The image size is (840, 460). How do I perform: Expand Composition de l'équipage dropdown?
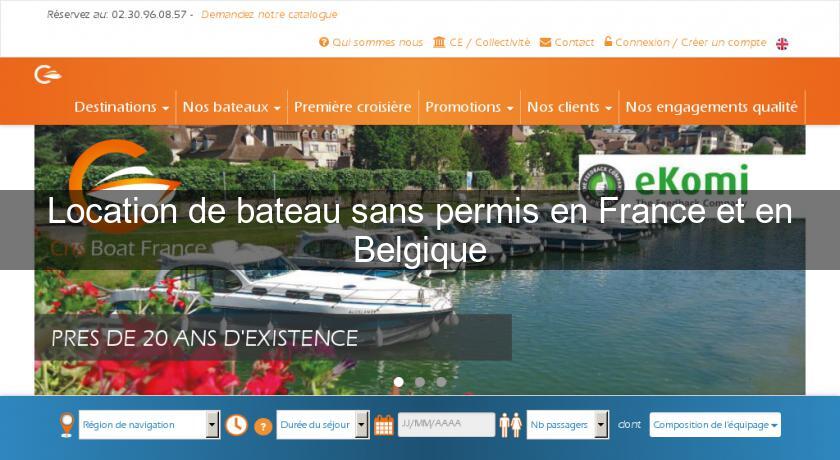715,425
